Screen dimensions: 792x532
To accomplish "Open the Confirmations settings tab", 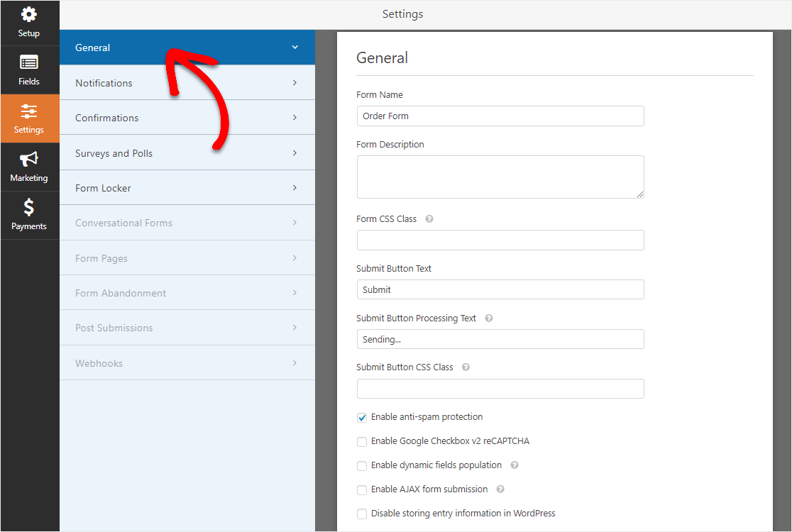I will 187,118.
